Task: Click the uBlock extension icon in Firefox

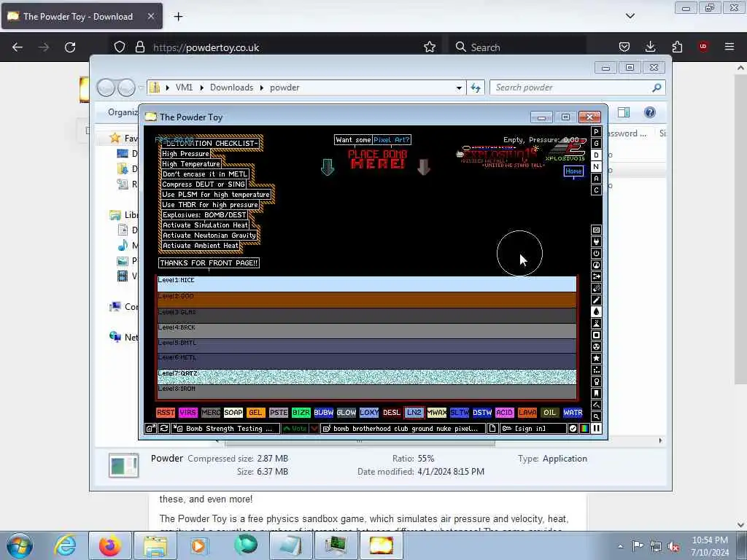Action: click(x=703, y=47)
